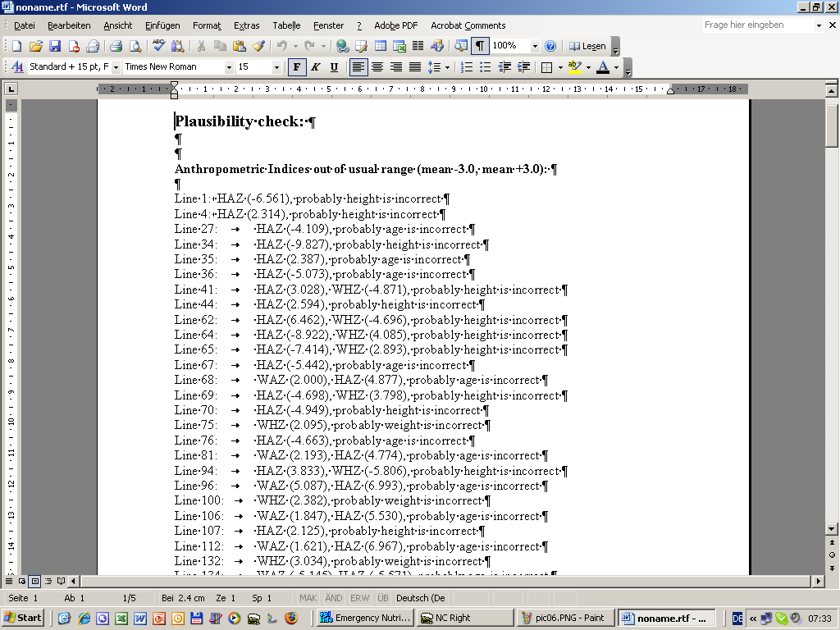Pick font color with the A swatch
Viewport: 840px width, 630px height.
point(603,67)
